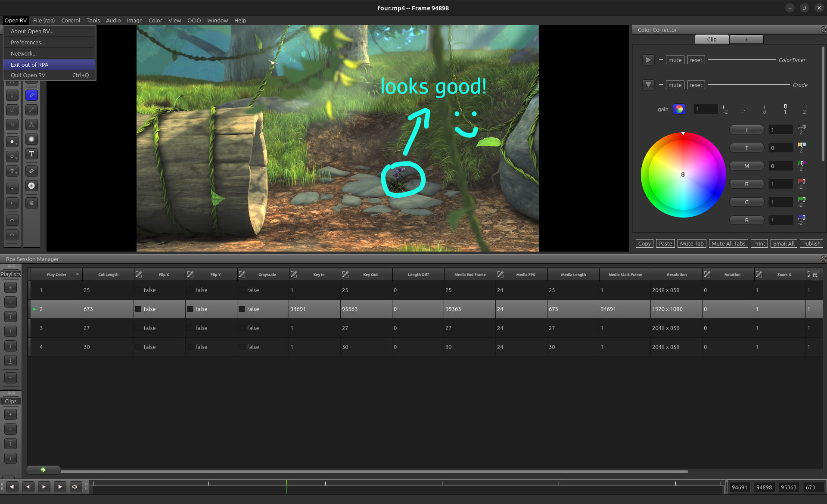Open filled circle brush size dropdown

tap(12, 142)
